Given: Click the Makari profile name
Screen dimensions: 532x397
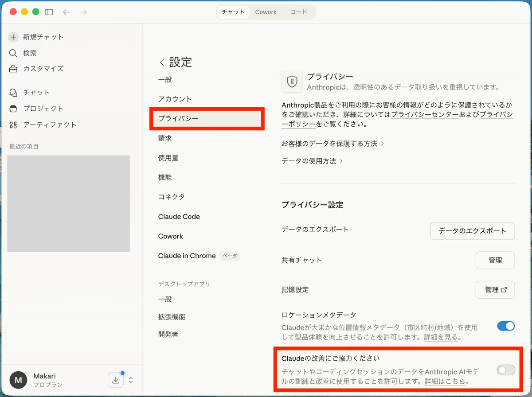Looking at the screenshot, I should (45, 376).
